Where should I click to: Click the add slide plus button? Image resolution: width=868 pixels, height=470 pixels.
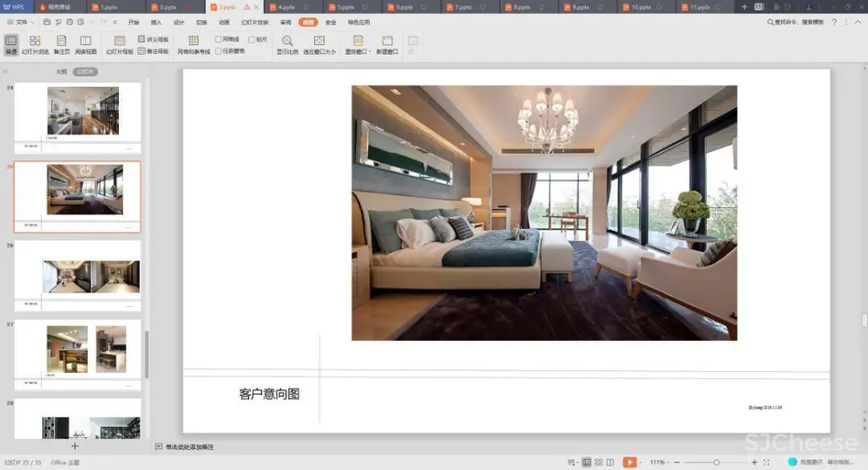tap(75, 446)
